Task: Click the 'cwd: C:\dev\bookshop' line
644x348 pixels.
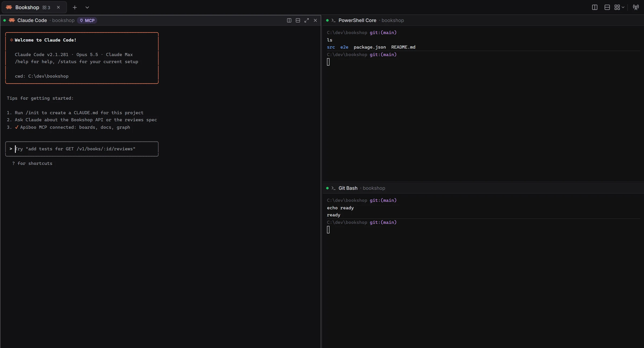Action: [x=42, y=76]
